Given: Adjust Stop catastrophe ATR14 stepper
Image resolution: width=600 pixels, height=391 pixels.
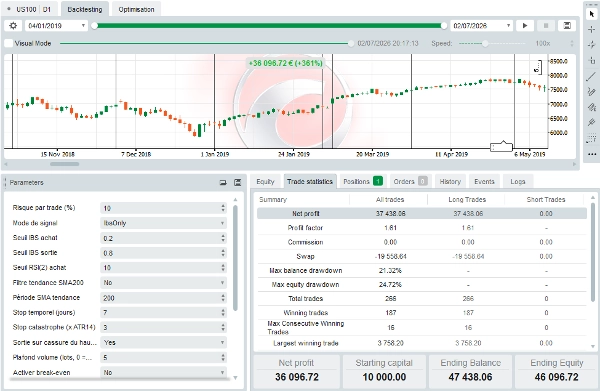Looking at the screenshot, I should tap(223, 327).
